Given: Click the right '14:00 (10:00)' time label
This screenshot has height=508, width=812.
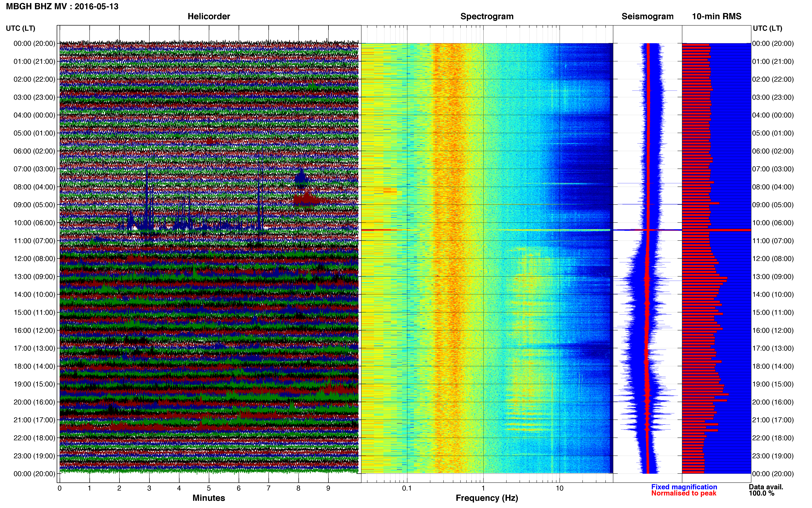Looking at the screenshot, I should point(773,295).
